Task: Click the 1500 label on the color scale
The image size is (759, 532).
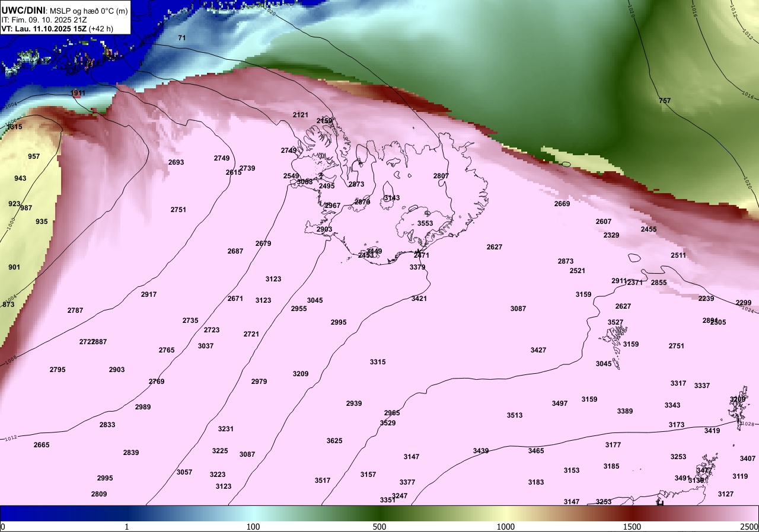Action: coord(632,527)
